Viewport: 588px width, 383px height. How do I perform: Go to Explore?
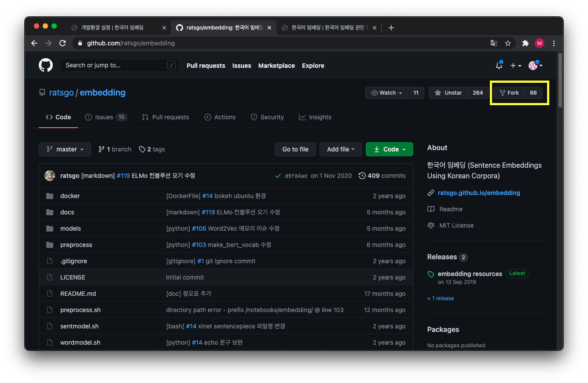pyautogui.click(x=313, y=66)
